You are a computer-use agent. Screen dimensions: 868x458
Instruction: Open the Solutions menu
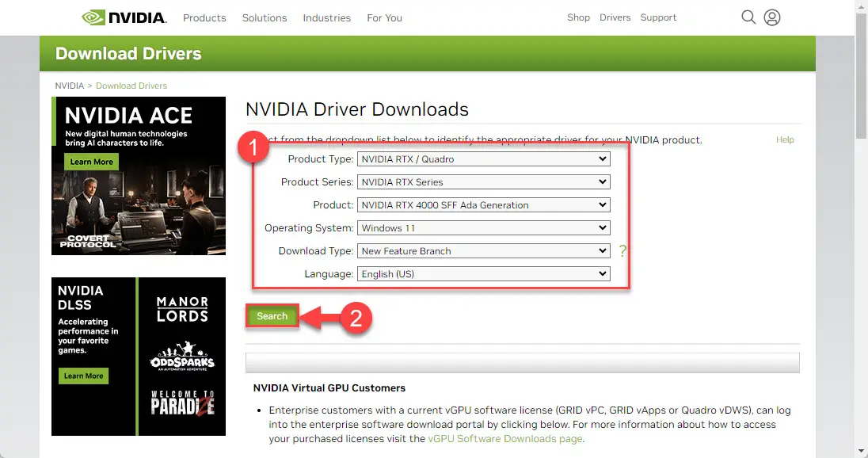point(265,17)
